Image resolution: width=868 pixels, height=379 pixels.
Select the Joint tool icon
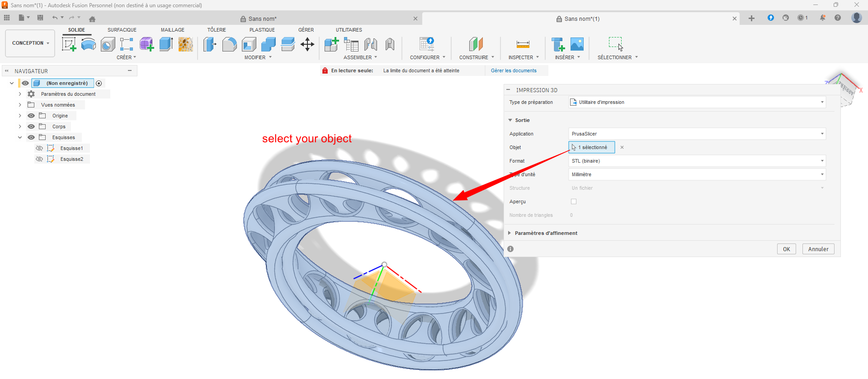[x=371, y=44]
